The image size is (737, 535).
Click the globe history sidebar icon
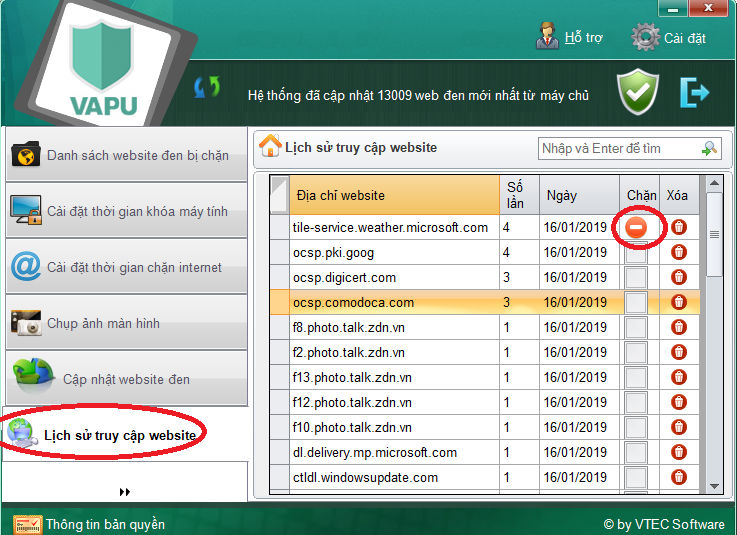[x=22, y=433]
